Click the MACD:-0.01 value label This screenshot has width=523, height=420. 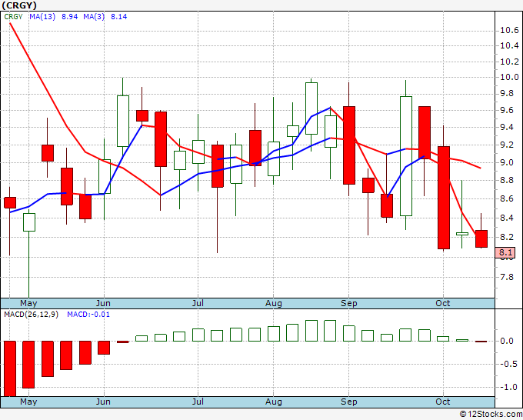88,315
